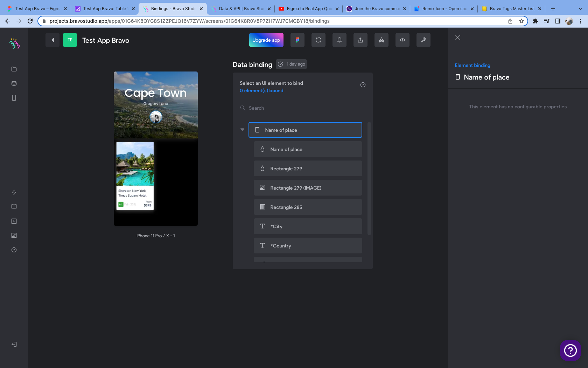Open projects folder icon in left sidebar
Viewport: 588px width, 368px height.
click(14, 69)
